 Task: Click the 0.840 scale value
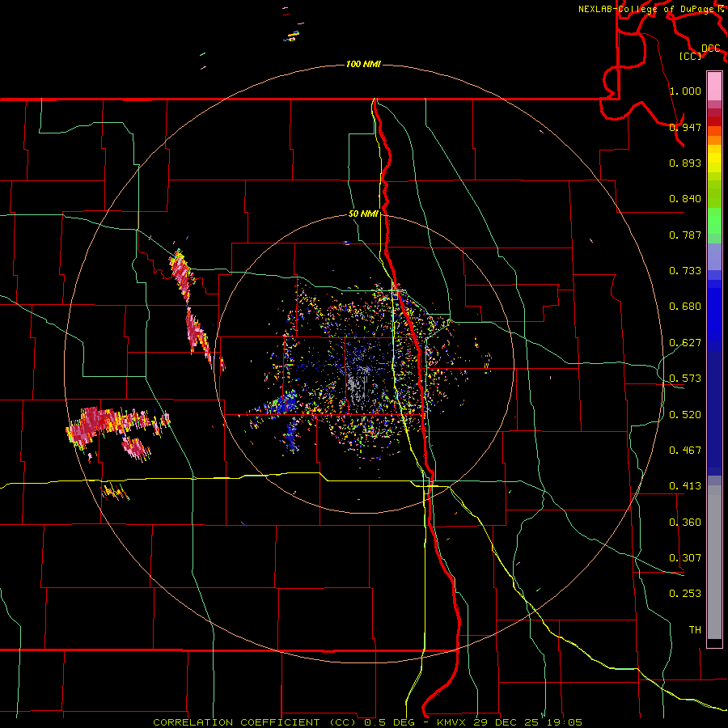[685, 199]
